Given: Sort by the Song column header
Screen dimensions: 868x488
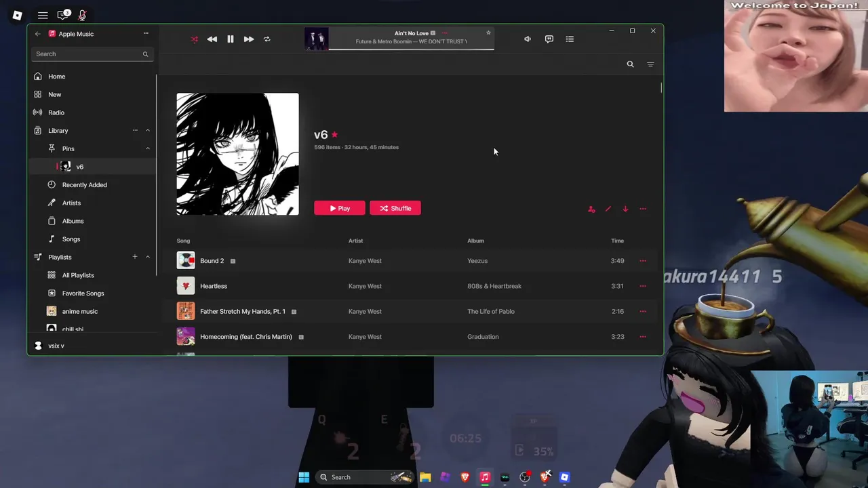Looking at the screenshot, I should (x=183, y=241).
